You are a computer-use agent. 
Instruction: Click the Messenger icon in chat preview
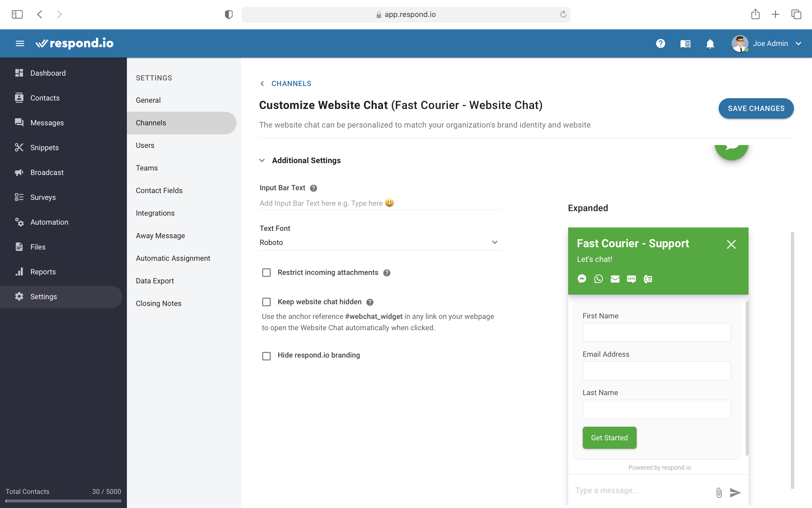point(582,279)
